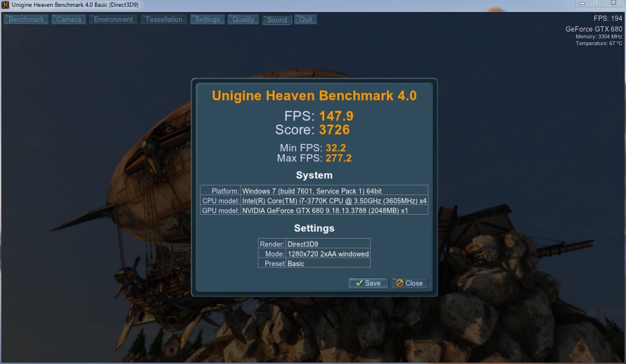626x364 pixels.
Task: Toggle Tessellation mode
Action: [164, 20]
